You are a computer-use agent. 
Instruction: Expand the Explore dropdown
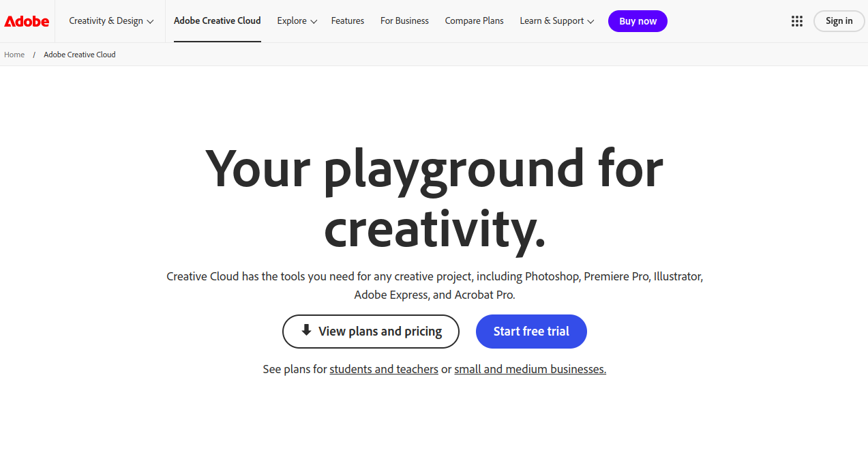pyautogui.click(x=297, y=21)
